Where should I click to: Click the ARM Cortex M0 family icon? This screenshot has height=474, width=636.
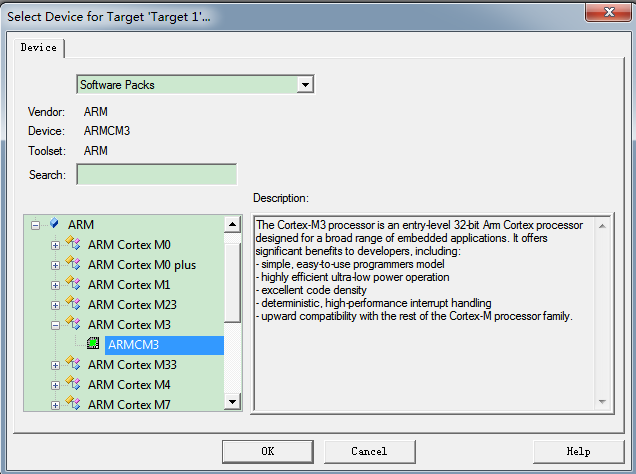click(x=73, y=245)
